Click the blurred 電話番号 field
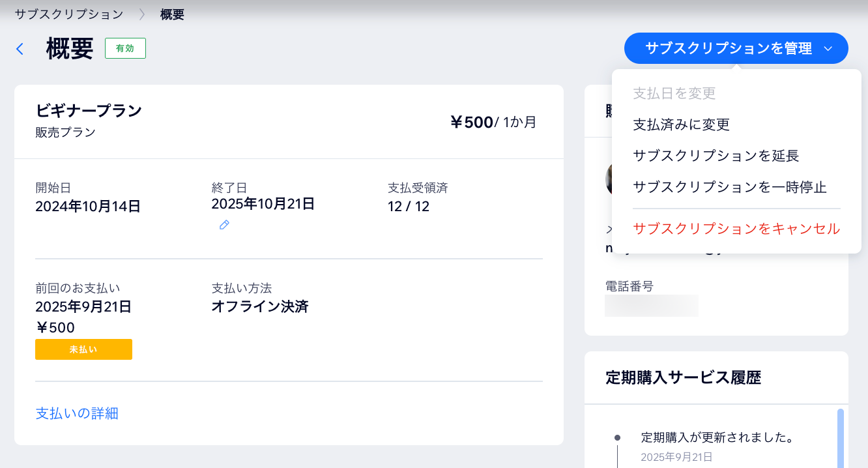 click(651, 306)
